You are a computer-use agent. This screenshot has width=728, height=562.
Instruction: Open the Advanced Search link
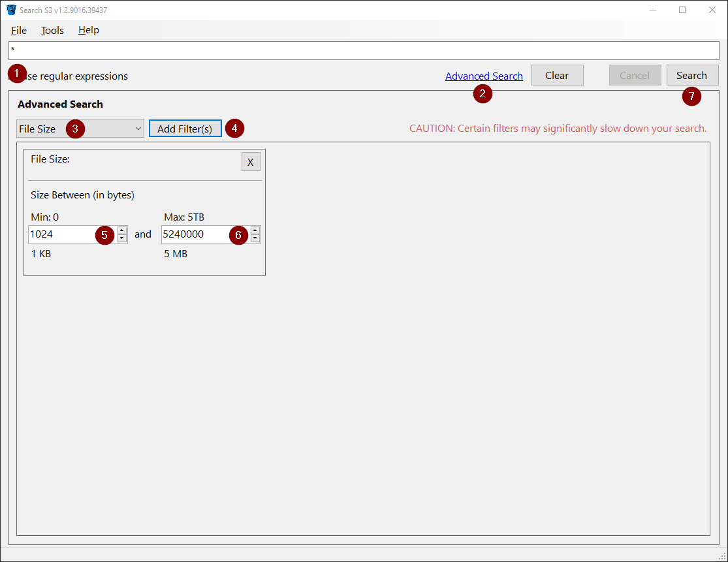tap(484, 76)
